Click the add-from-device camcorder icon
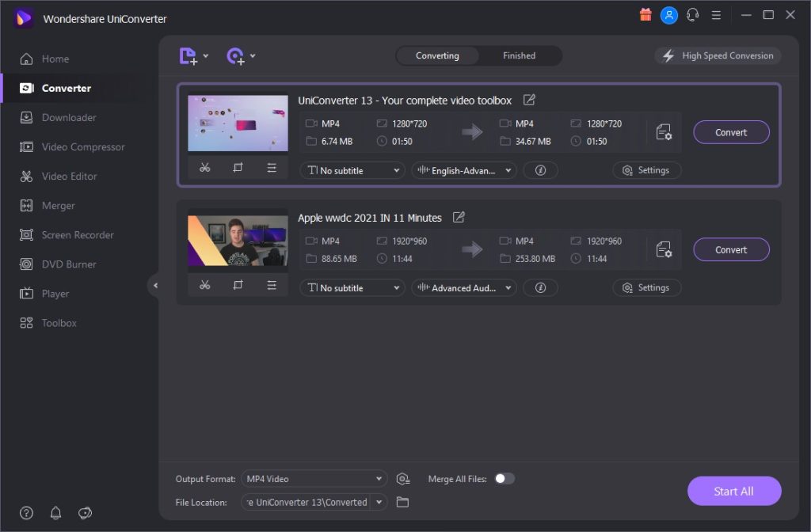The height and width of the screenshot is (532, 811). pyautogui.click(x=235, y=55)
